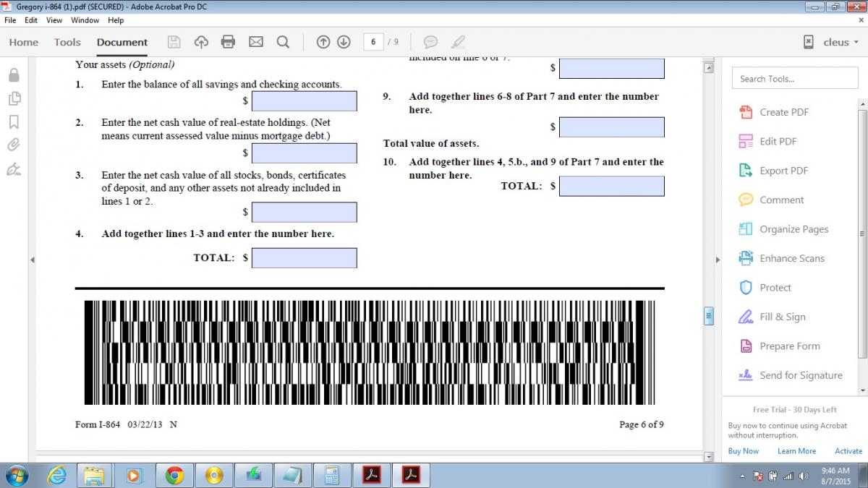Launch Internet Explorer from taskbar
Viewport: 868px width, 488px height.
coord(56,476)
